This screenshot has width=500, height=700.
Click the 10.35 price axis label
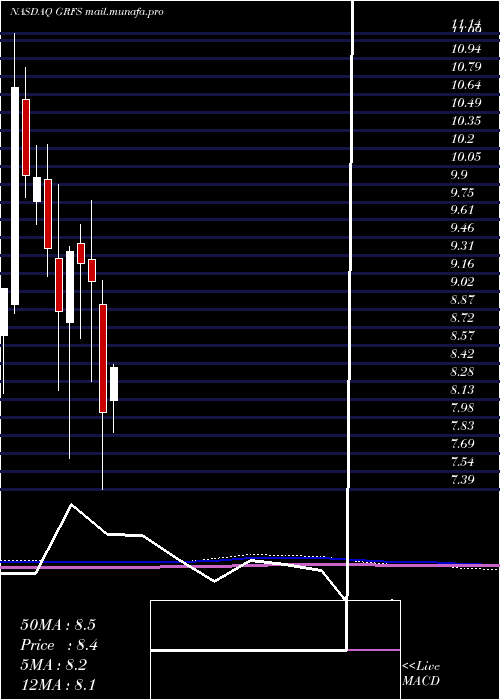coord(466,121)
